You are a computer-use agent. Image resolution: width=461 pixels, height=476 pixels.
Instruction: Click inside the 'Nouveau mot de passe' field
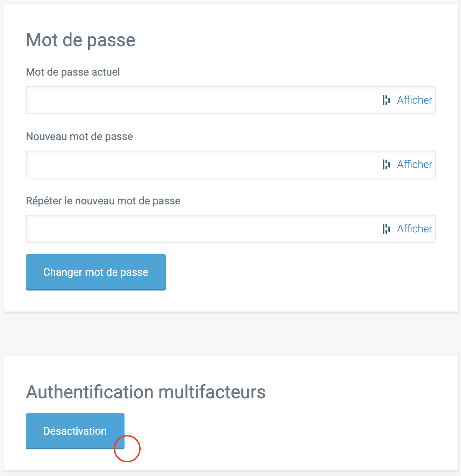click(175, 164)
